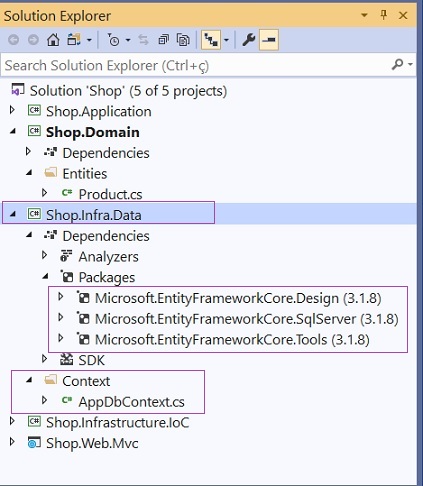The height and width of the screenshot is (486, 423).
Task: Toggle the Preview Selected Items button
Action: point(269,40)
